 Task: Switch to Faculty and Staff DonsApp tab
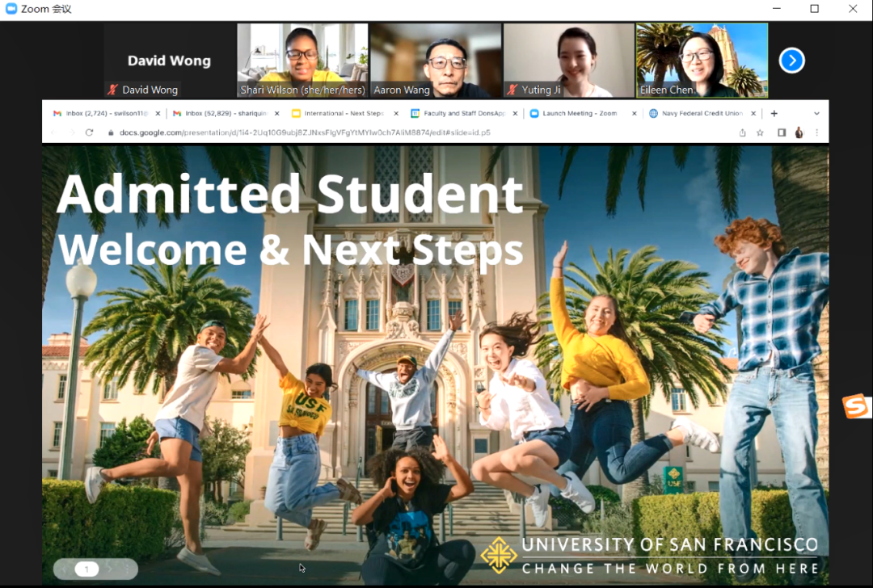pos(463,114)
